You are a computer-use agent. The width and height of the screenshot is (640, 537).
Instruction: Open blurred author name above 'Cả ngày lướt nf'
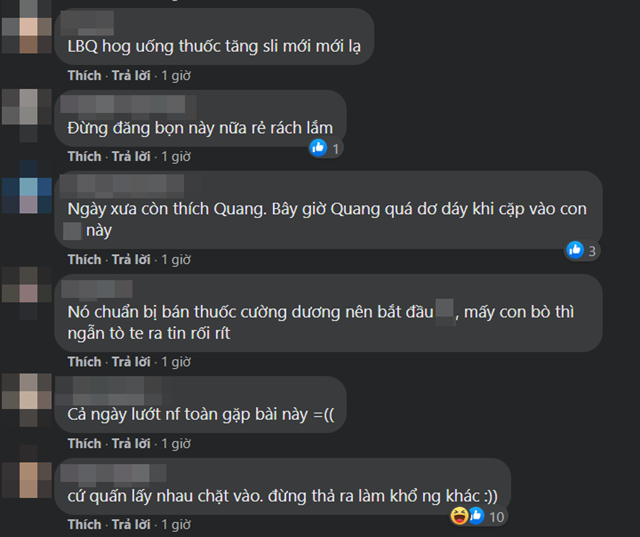[109, 391]
